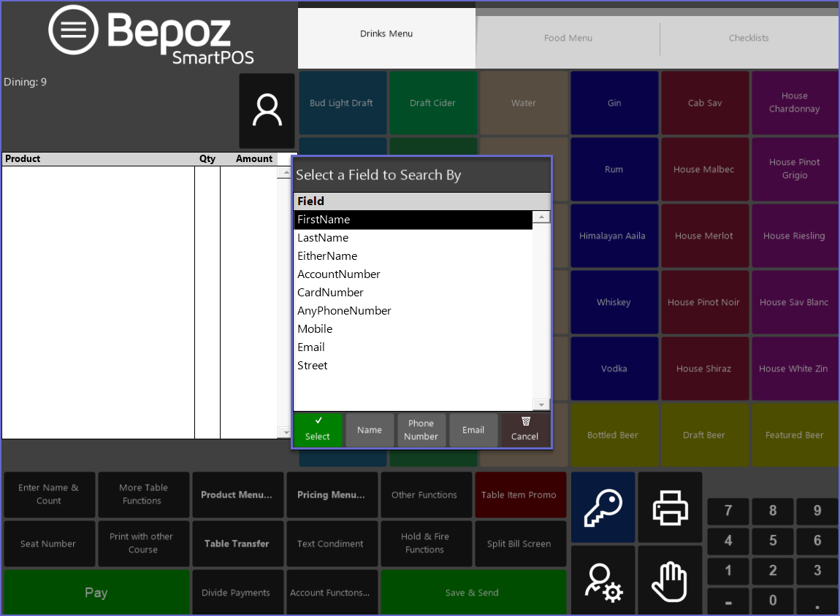The width and height of the screenshot is (840, 616).
Task: Open Account Functions menu
Action: coord(331,593)
